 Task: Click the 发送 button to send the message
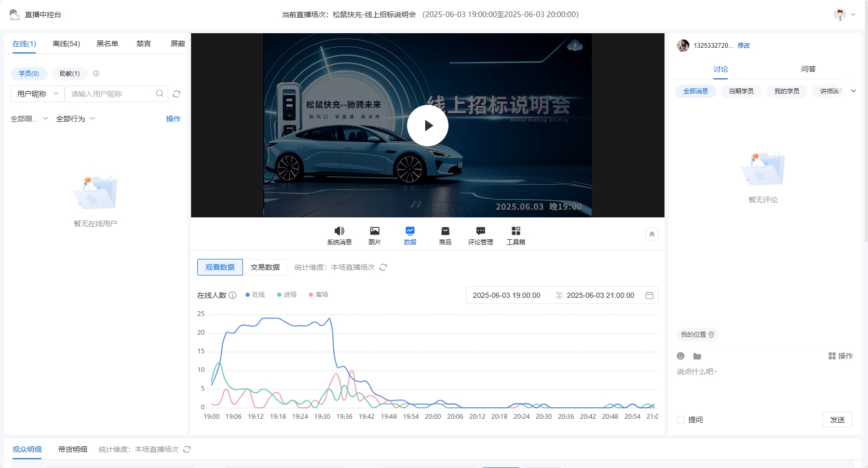point(837,420)
